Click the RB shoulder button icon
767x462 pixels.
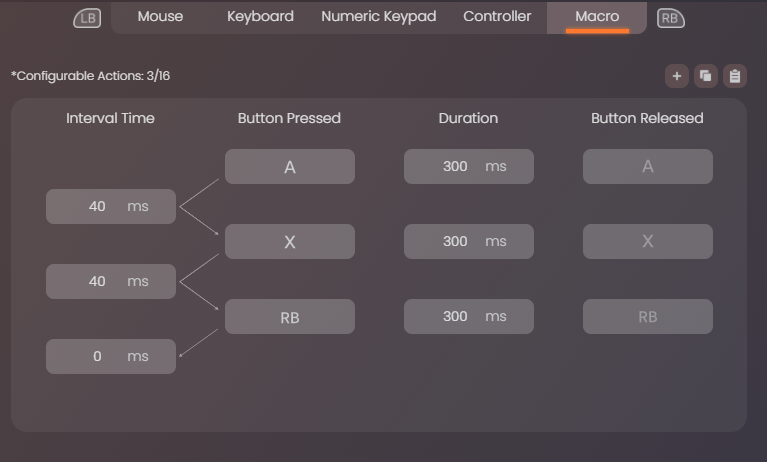coord(670,18)
